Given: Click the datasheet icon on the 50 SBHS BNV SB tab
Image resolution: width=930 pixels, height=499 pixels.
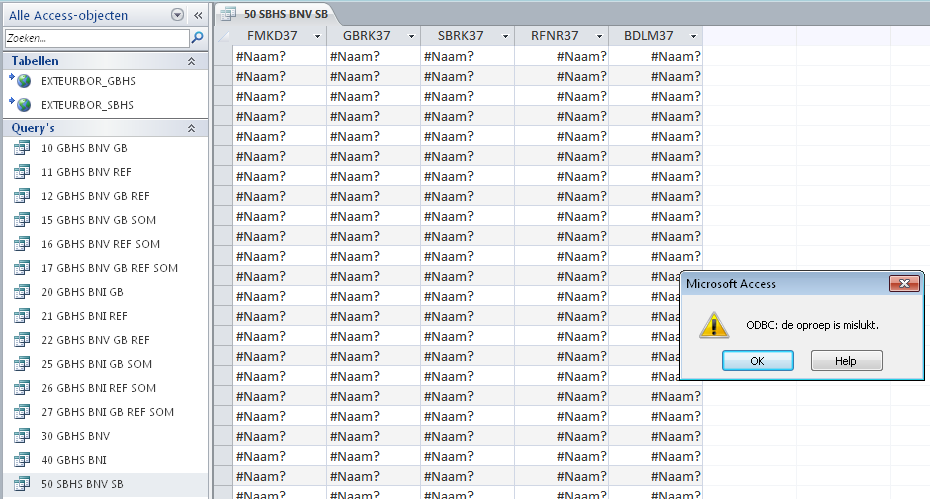Looking at the screenshot, I should pos(228,14).
